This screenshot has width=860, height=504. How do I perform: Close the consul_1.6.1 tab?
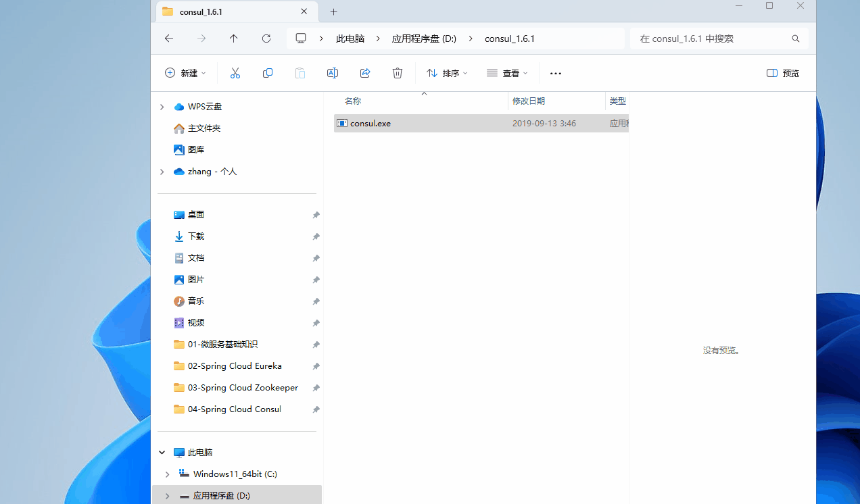304,11
